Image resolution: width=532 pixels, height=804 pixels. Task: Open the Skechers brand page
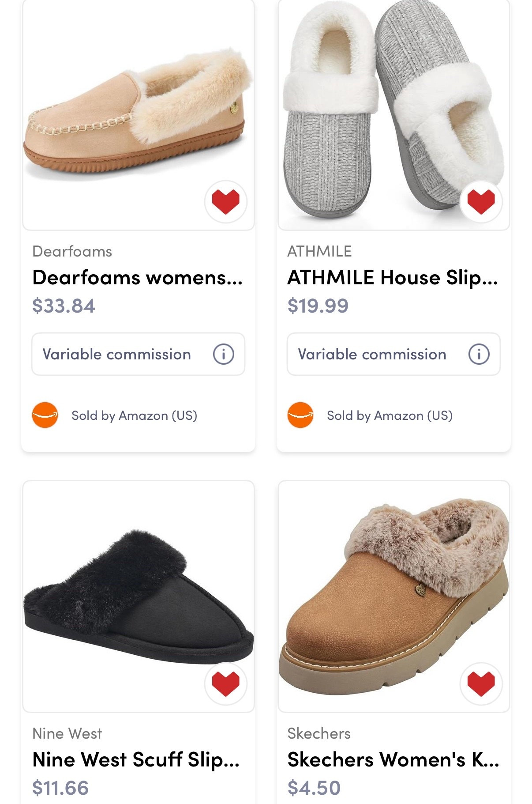click(x=319, y=734)
